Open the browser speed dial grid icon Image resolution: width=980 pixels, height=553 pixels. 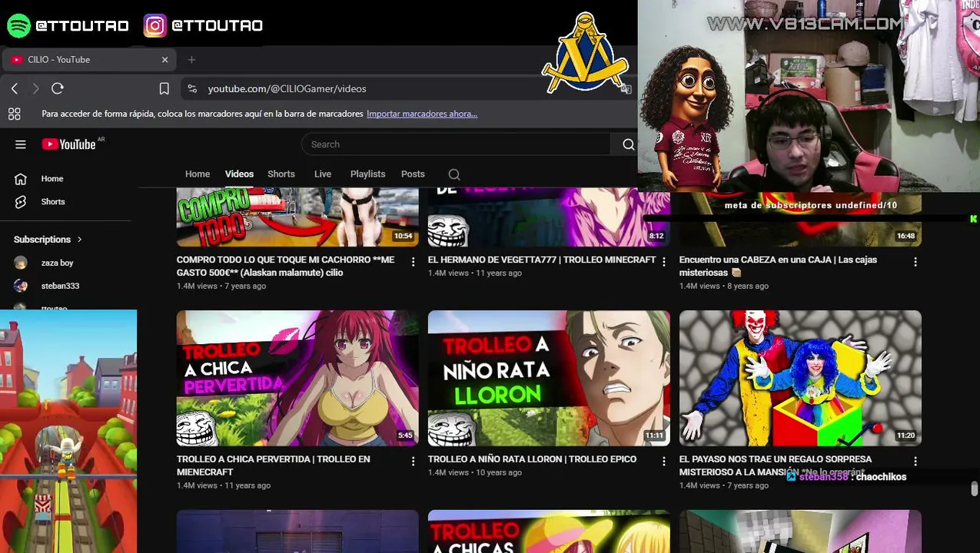tap(14, 114)
